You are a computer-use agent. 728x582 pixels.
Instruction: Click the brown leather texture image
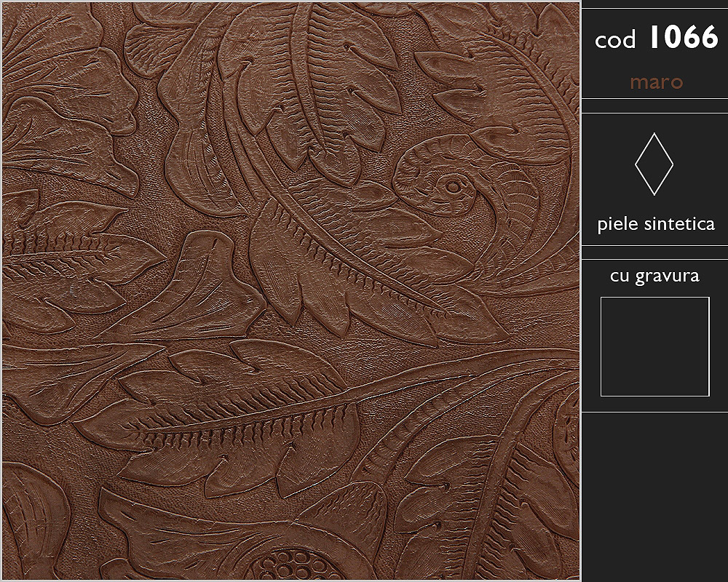pos(291,291)
